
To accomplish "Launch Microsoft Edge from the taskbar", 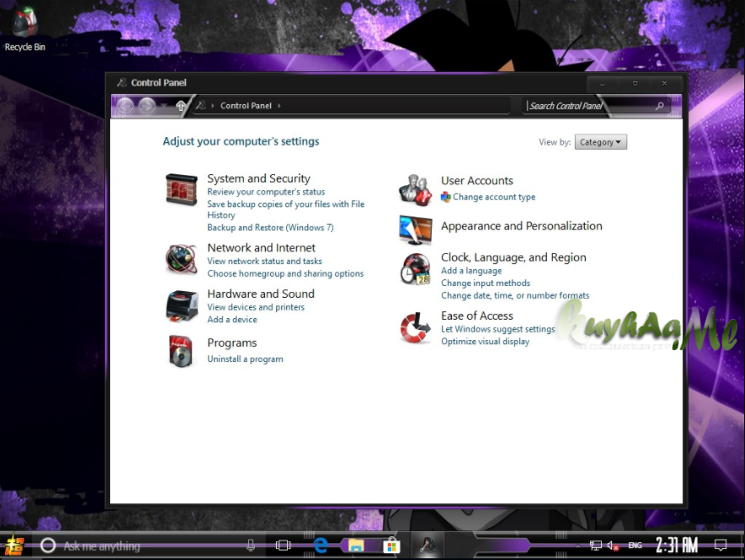I will coord(321,546).
